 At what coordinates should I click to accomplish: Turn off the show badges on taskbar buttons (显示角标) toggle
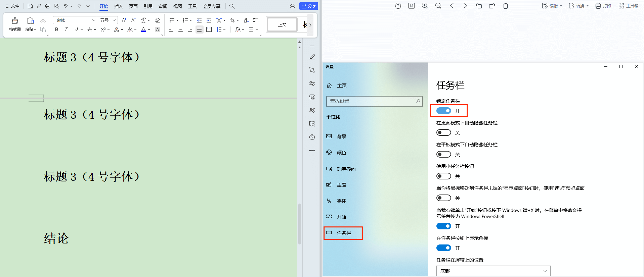[443, 248]
